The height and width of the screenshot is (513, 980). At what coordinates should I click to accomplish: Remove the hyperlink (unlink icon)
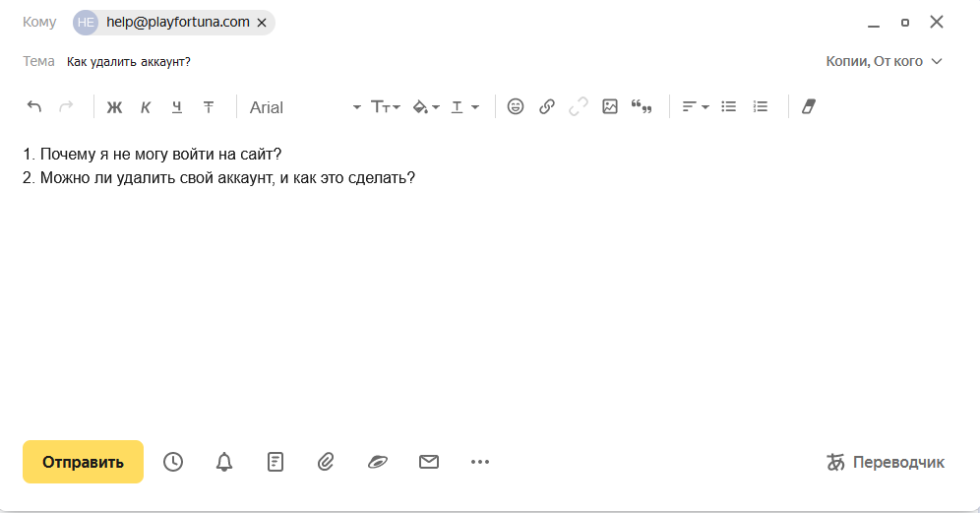click(579, 107)
